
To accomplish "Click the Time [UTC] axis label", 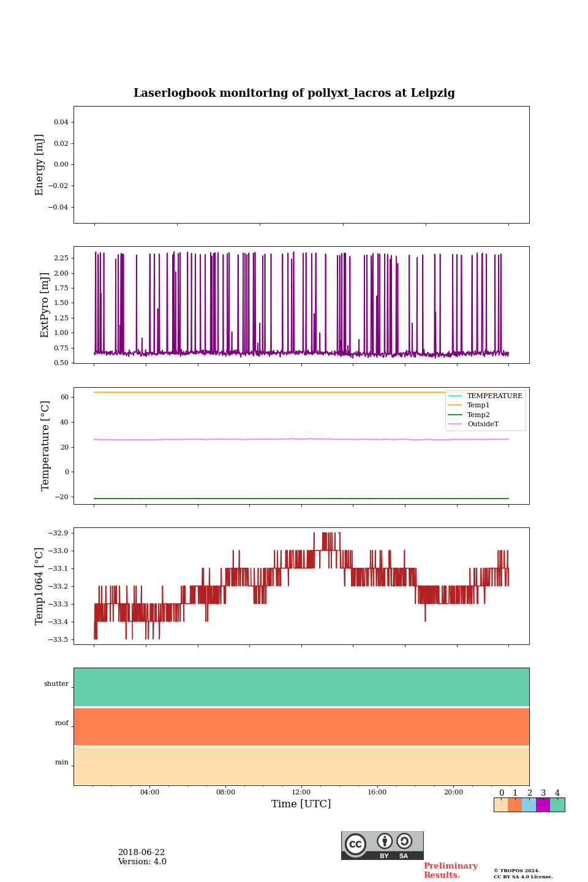I will (x=301, y=804).
